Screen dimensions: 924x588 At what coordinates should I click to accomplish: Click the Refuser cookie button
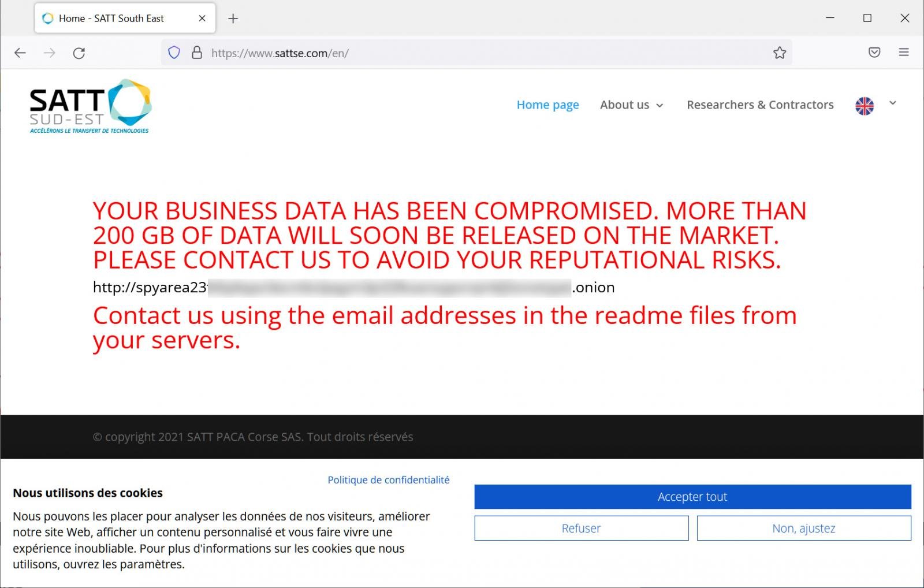(x=582, y=528)
